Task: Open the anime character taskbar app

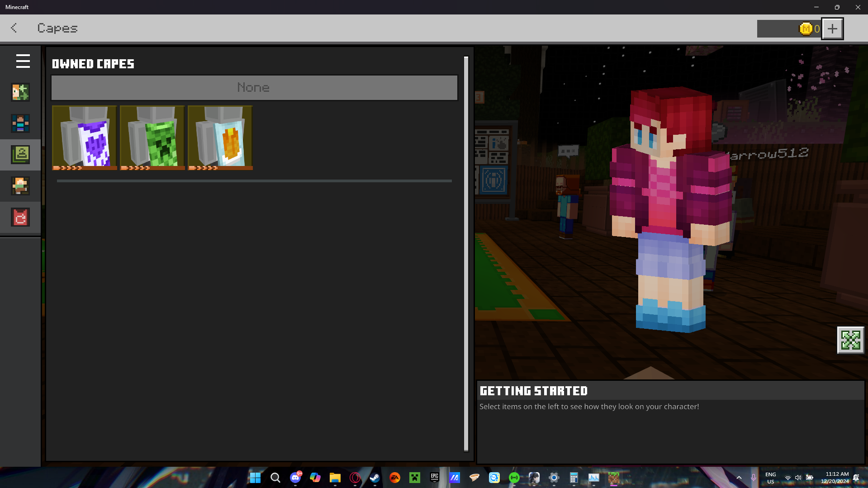Action: tap(534, 478)
